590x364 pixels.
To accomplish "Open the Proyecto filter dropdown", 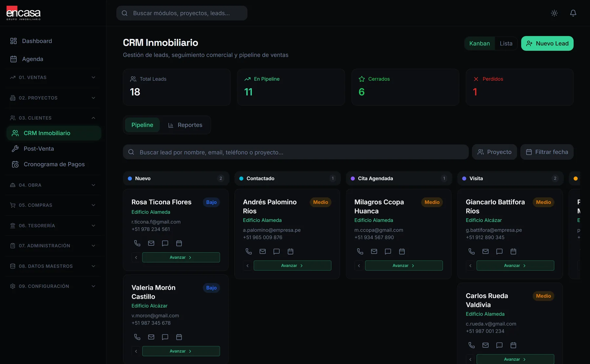I will (x=494, y=152).
